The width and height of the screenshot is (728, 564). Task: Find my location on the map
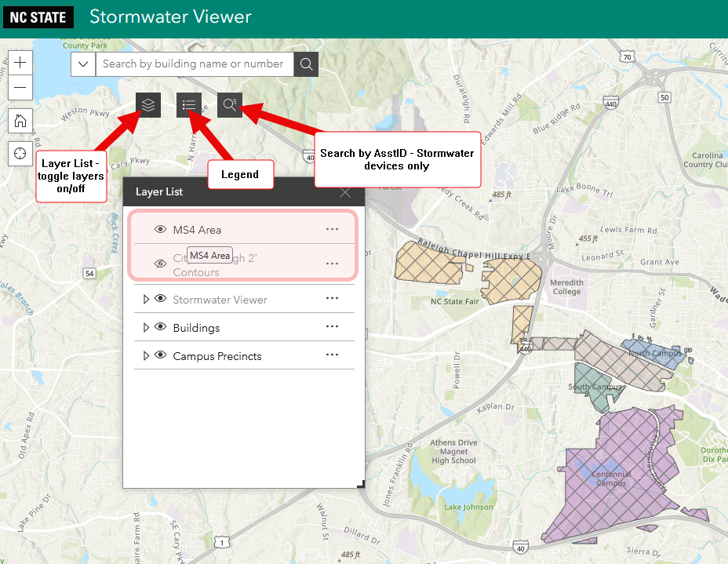(20, 153)
